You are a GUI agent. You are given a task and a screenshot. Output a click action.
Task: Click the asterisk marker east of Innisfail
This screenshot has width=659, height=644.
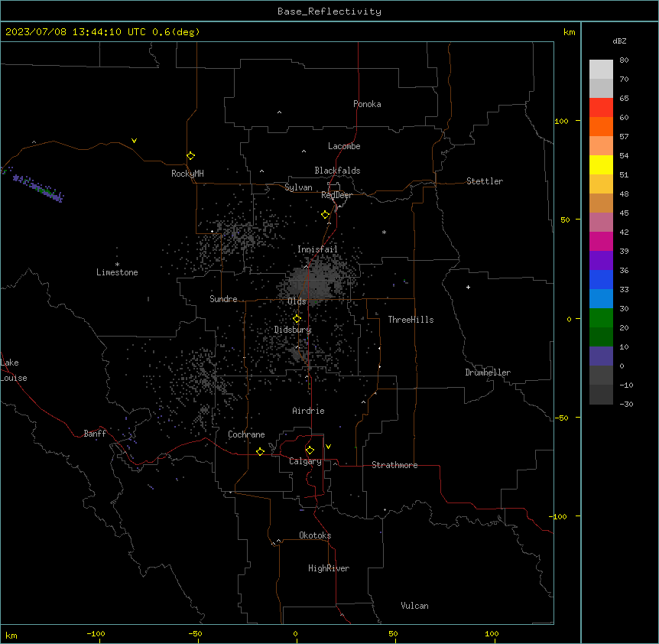tap(384, 232)
